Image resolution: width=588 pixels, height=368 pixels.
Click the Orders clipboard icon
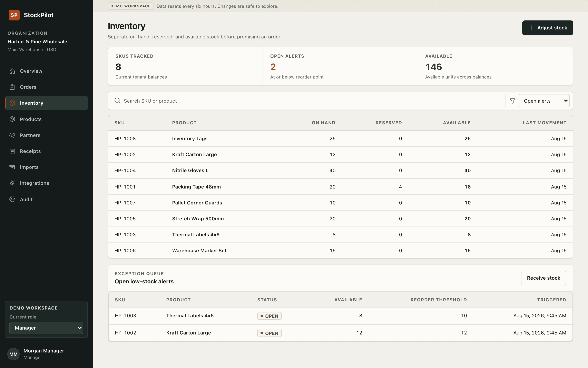12,87
